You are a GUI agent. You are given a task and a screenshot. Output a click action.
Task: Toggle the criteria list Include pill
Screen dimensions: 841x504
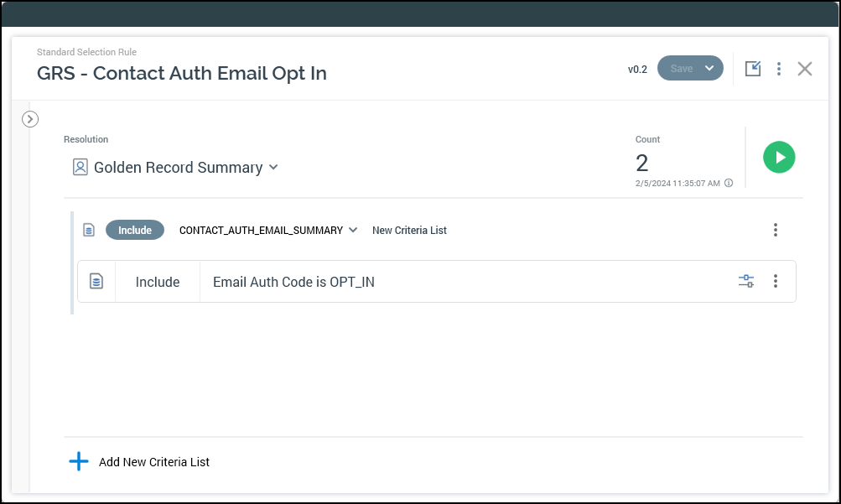tap(135, 230)
